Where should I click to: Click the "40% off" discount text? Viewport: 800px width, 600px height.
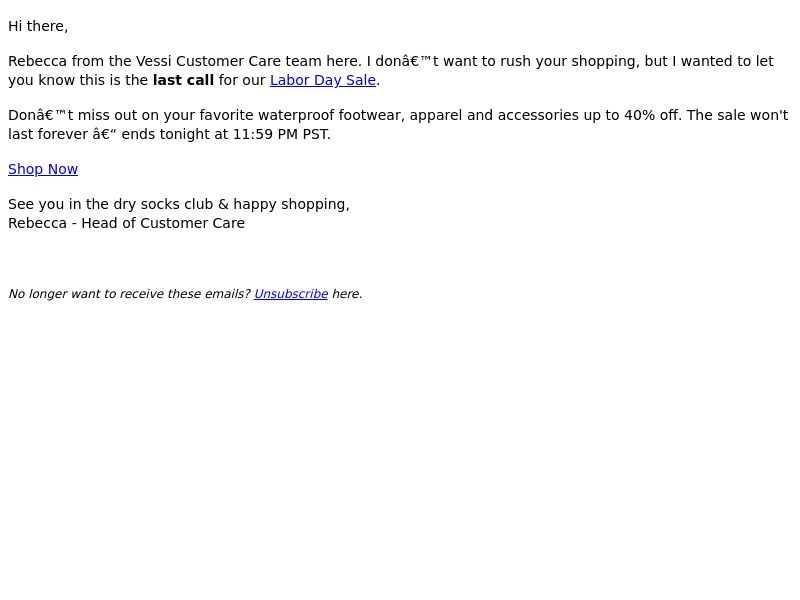pos(652,115)
